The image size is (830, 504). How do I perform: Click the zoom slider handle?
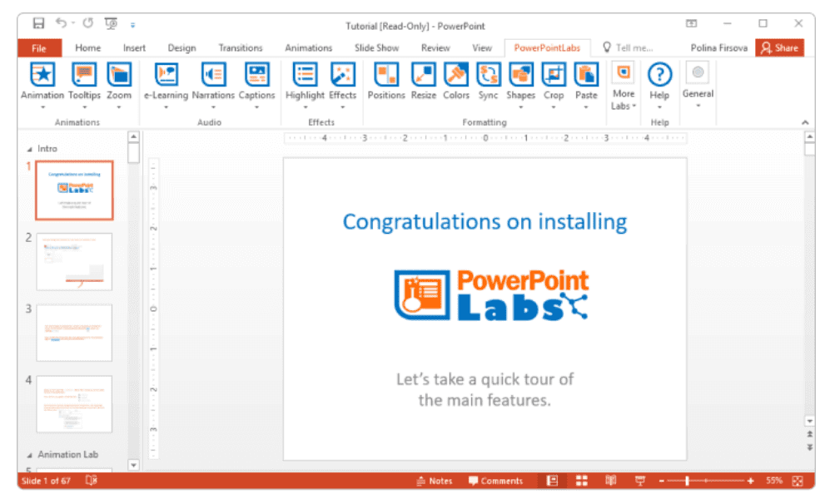point(687,481)
